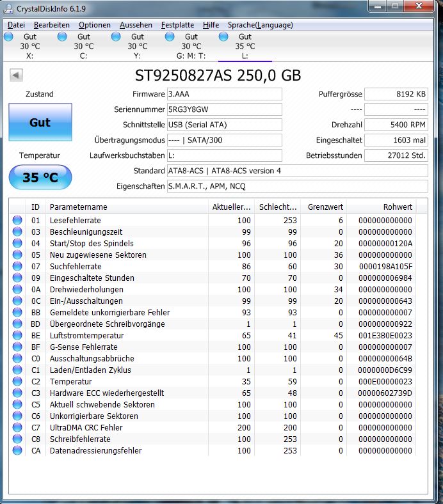Click the Schnittstelle field USB (Serial ATA)
Screen dimensions: 443x504
pos(225,125)
